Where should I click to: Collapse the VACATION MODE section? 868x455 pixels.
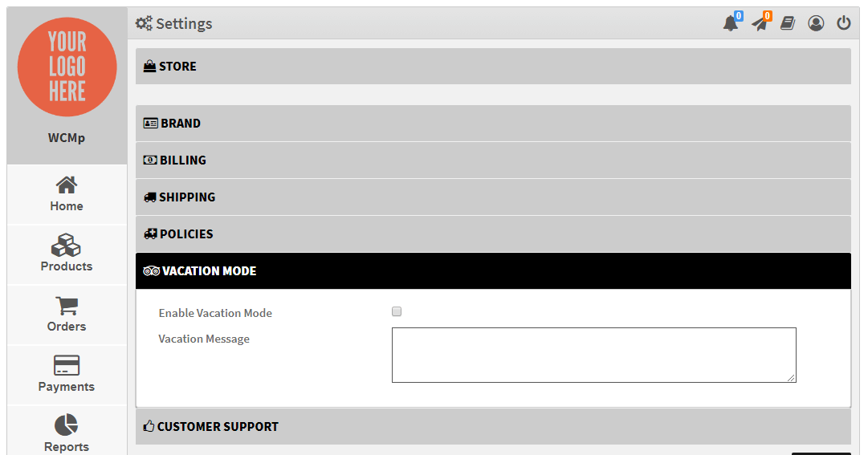[493, 271]
